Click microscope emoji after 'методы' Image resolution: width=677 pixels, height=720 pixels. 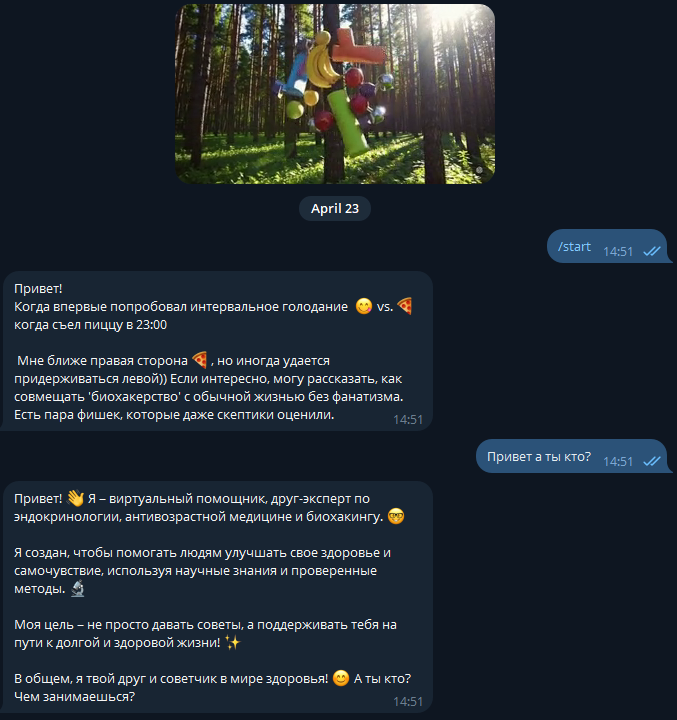point(78,589)
